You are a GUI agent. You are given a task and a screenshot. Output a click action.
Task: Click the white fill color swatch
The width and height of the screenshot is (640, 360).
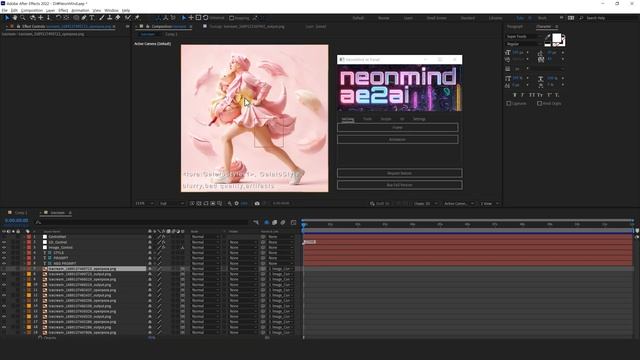pyautogui.click(x=556, y=38)
